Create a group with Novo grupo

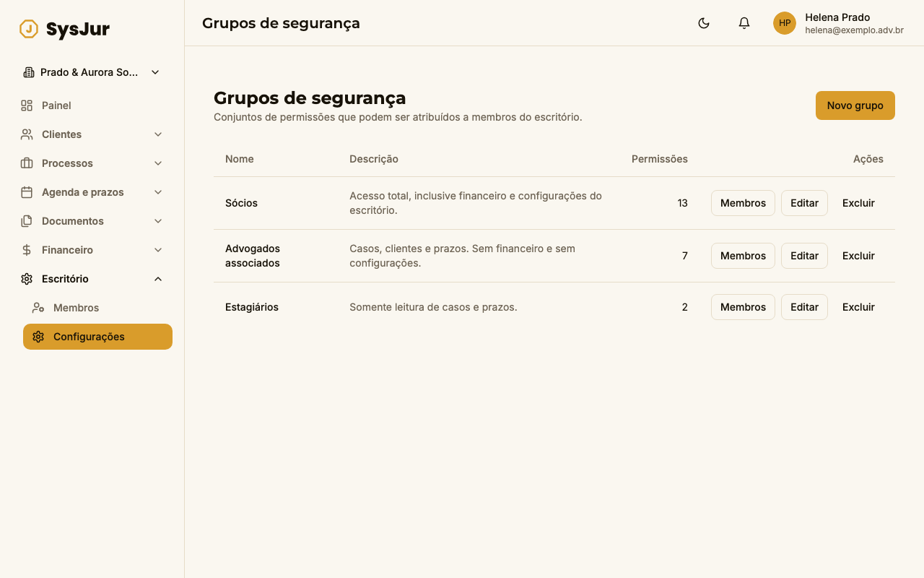855,105
